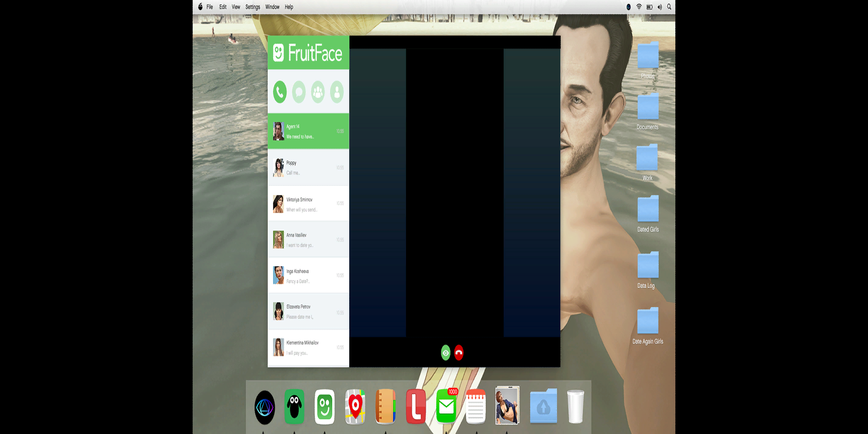Open Viktoriya Smirnov's conversation

(x=308, y=203)
